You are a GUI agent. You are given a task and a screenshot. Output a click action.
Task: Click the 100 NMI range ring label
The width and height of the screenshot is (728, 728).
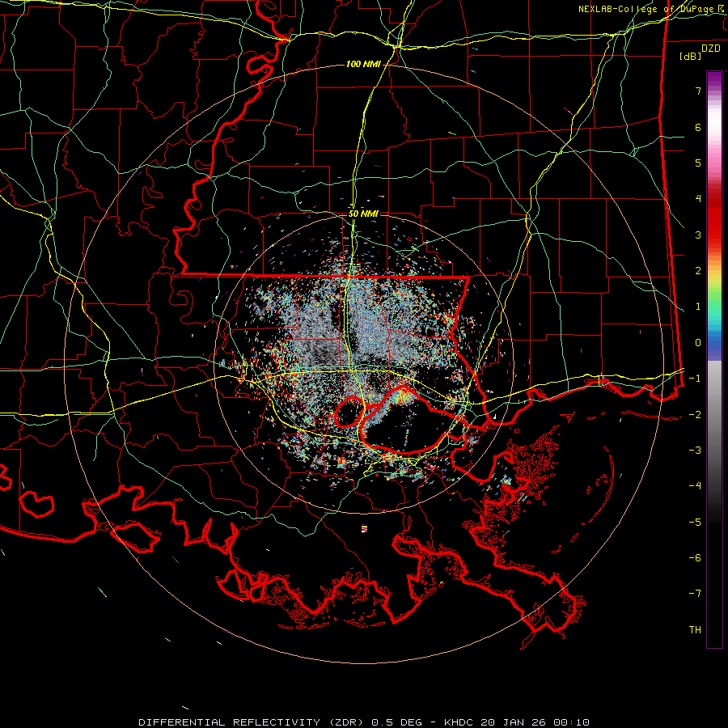tap(362, 64)
